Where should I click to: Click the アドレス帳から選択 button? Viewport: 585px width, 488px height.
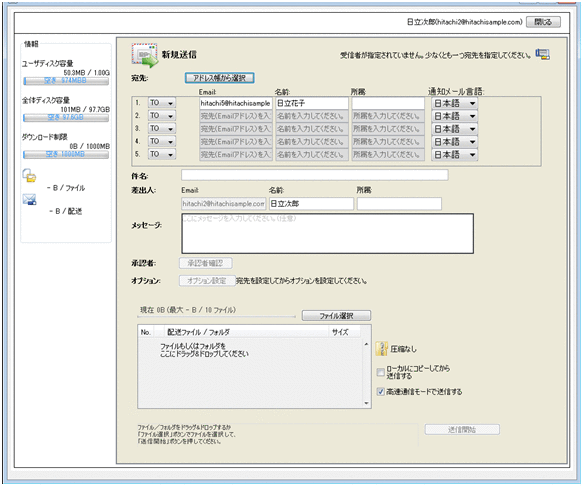(x=219, y=78)
